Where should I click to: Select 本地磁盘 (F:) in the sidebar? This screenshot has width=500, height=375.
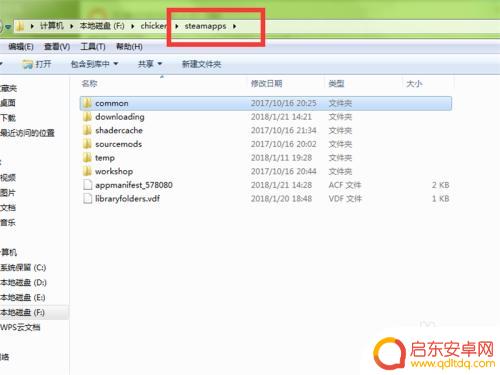point(22,312)
